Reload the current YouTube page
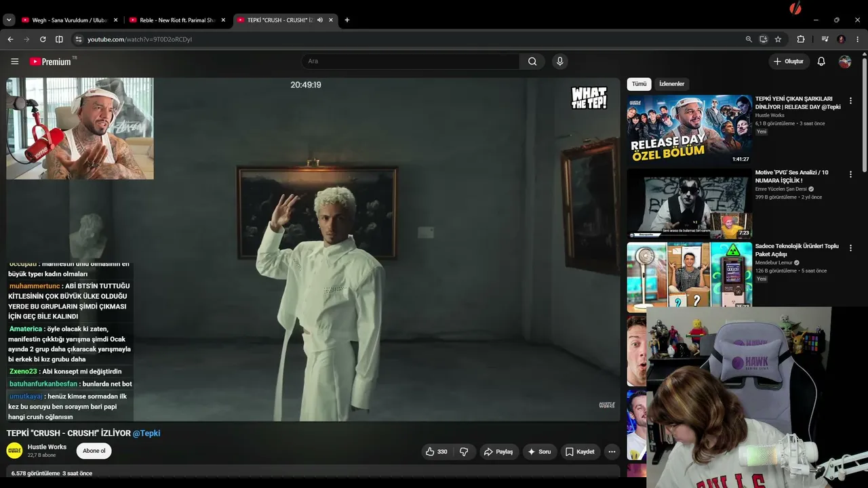The width and height of the screenshot is (868, 488). tap(43, 39)
